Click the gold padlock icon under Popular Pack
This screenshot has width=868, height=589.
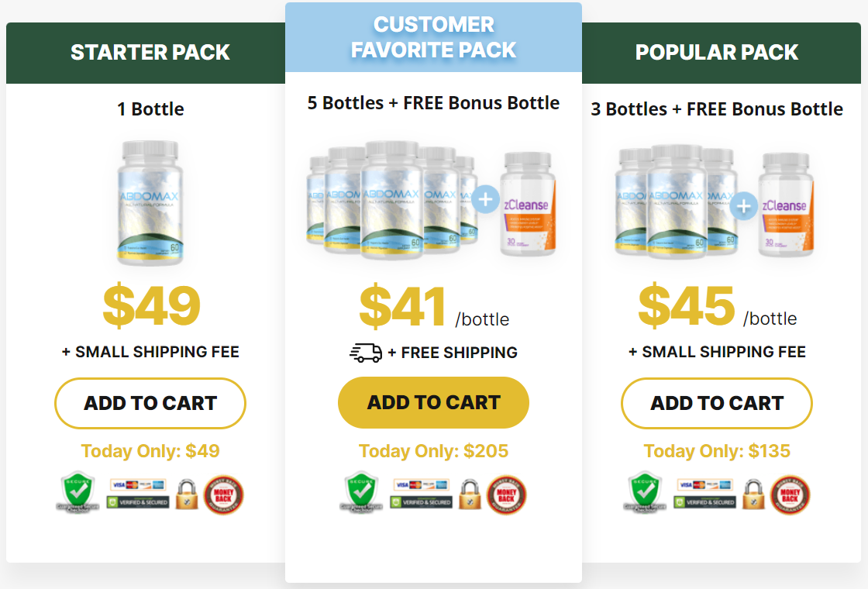[x=752, y=494]
